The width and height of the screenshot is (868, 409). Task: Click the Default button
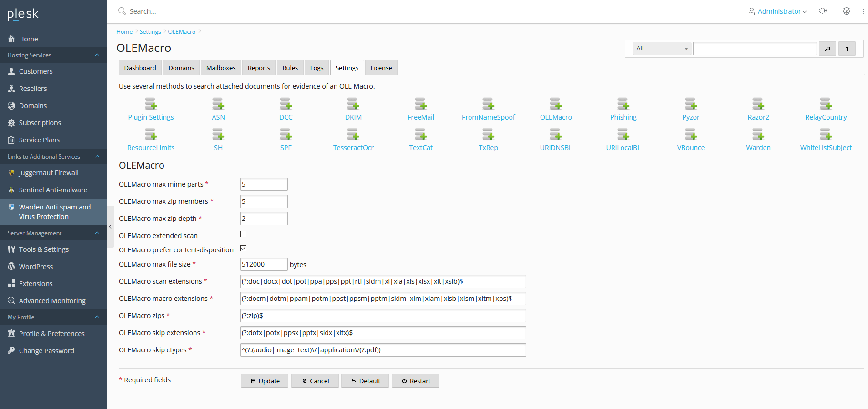tap(365, 381)
